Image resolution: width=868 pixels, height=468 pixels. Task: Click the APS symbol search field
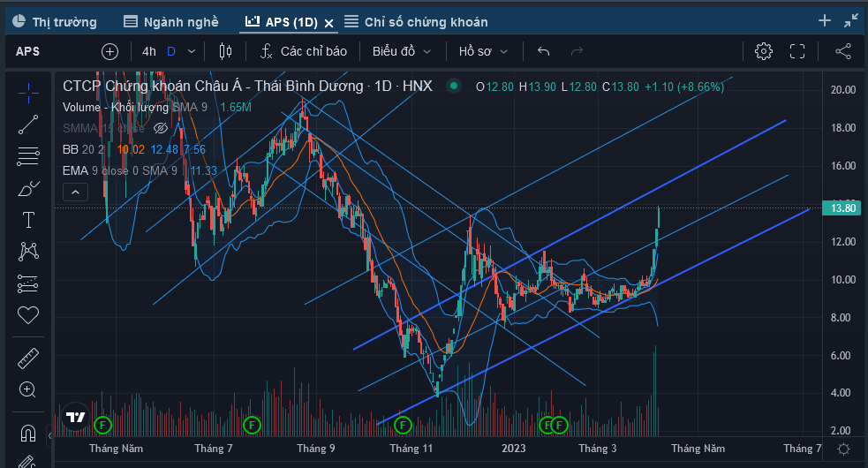tap(27, 51)
